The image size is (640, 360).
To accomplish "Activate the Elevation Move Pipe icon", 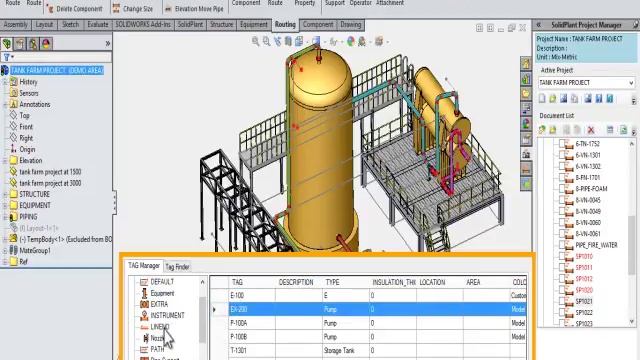I will [168, 8].
